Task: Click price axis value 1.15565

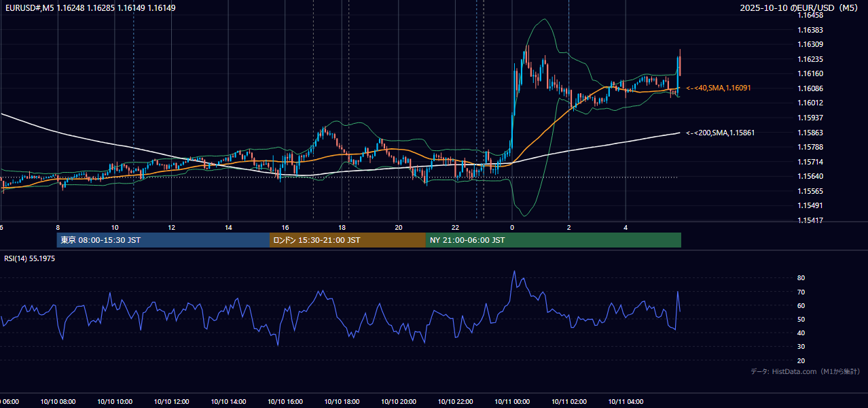Action: 810,191
